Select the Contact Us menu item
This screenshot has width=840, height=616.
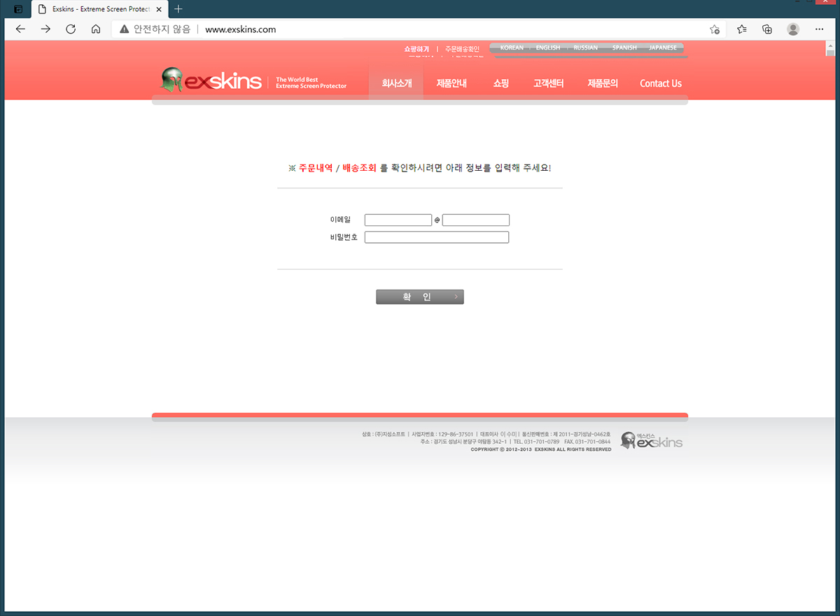[660, 83]
